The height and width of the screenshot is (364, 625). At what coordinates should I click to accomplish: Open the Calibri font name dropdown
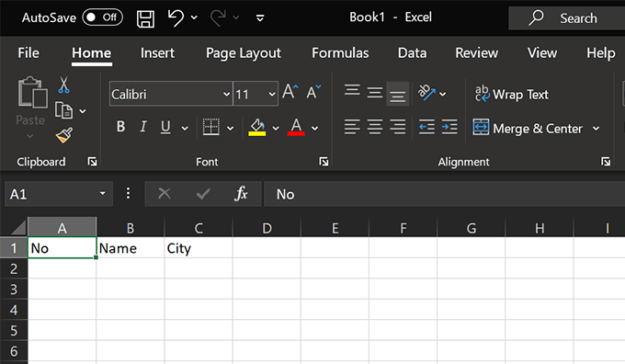click(x=226, y=95)
